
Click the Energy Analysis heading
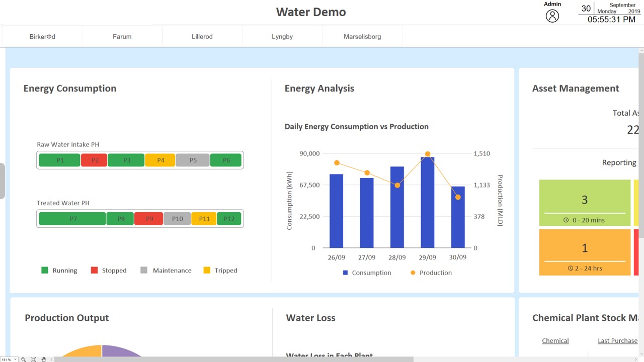coord(319,88)
